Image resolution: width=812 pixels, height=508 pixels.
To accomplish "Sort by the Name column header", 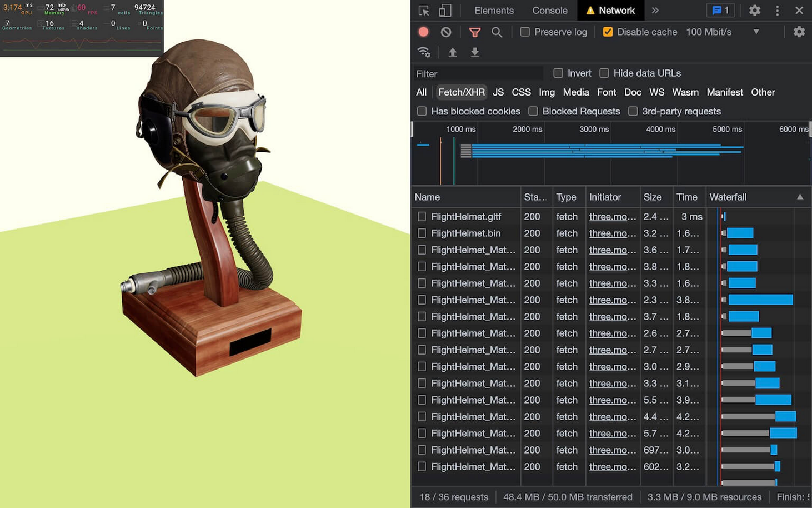I will (x=467, y=197).
